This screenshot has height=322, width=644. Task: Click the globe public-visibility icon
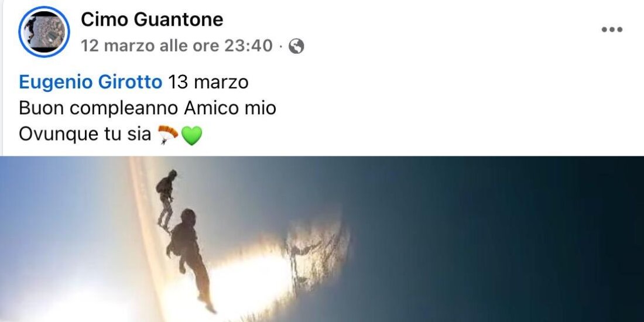point(296,46)
